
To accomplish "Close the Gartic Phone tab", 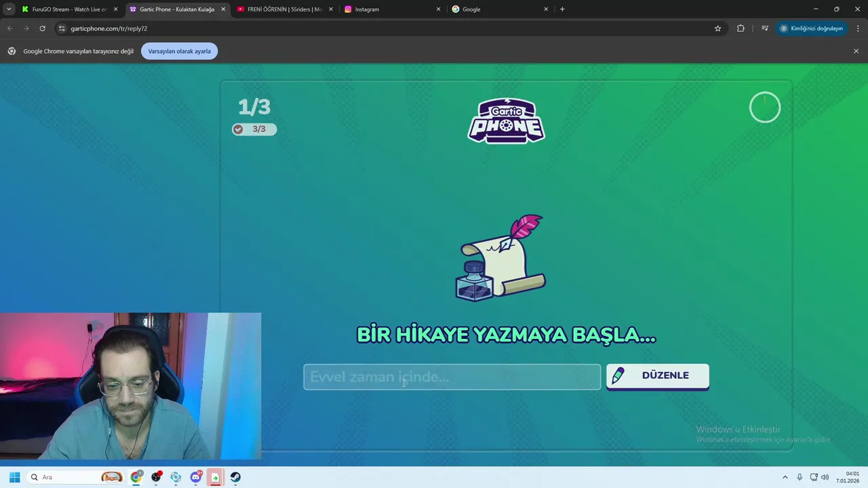I will (x=223, y=9).
